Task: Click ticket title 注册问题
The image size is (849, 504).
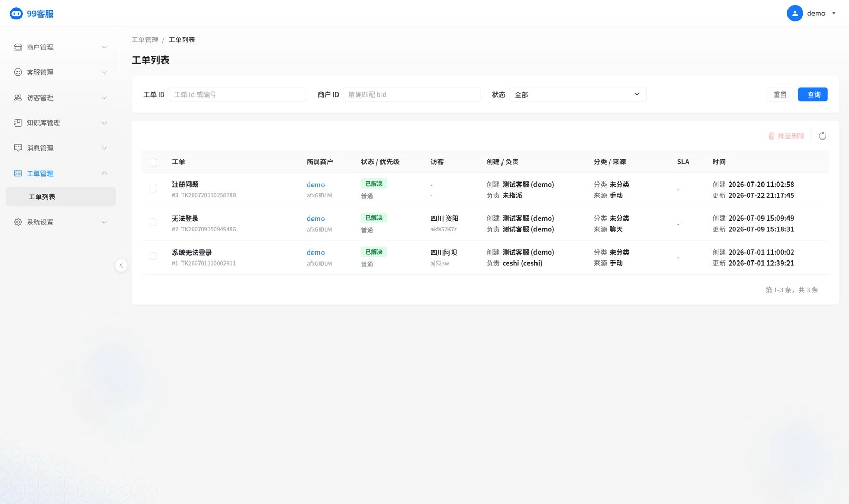Action: tap(185, 185)
